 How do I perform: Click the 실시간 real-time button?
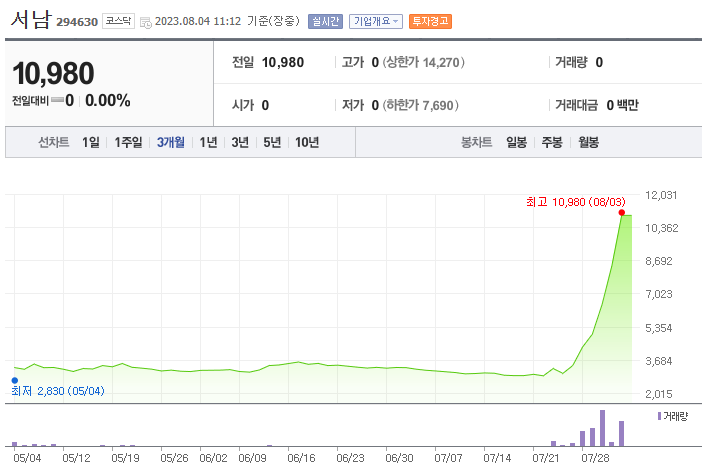coord(325,21)
